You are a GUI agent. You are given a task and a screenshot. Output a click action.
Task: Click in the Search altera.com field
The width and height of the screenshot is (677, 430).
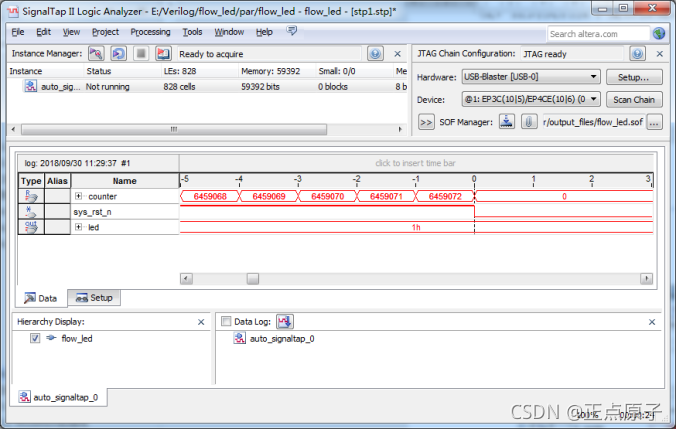598,34
